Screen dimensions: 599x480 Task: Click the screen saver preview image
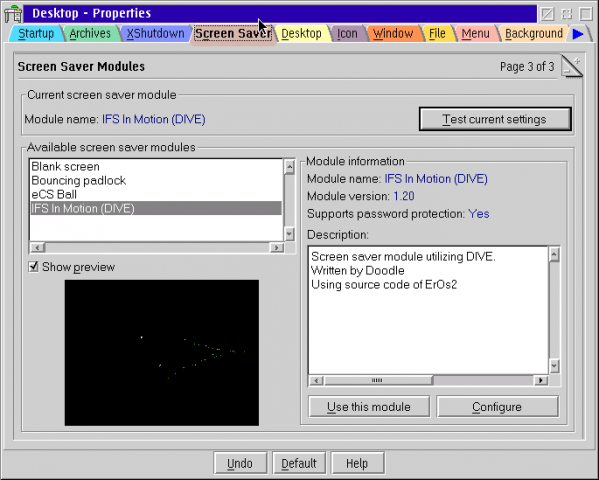coord(162,353)
